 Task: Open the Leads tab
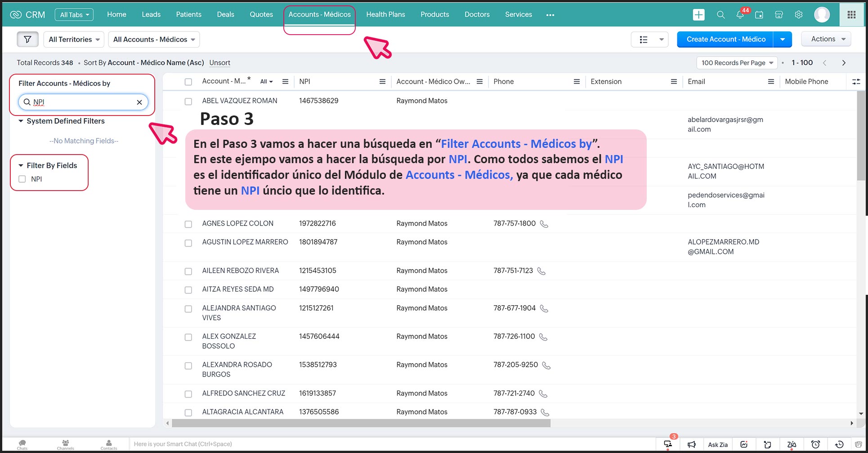tap(151, 14)
